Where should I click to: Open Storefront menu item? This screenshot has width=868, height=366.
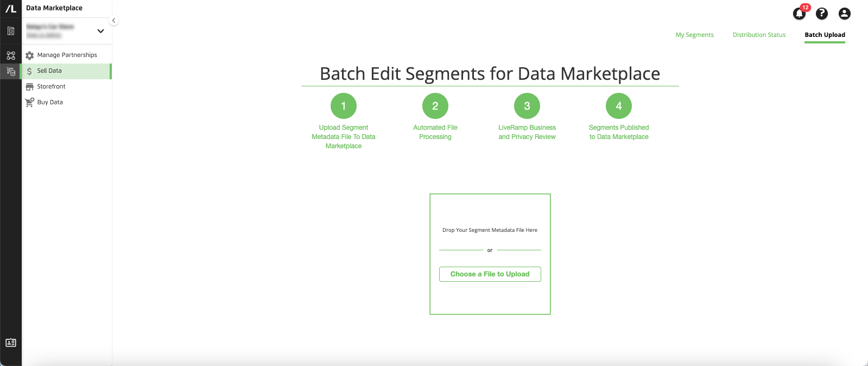click(x=67, y=87)
